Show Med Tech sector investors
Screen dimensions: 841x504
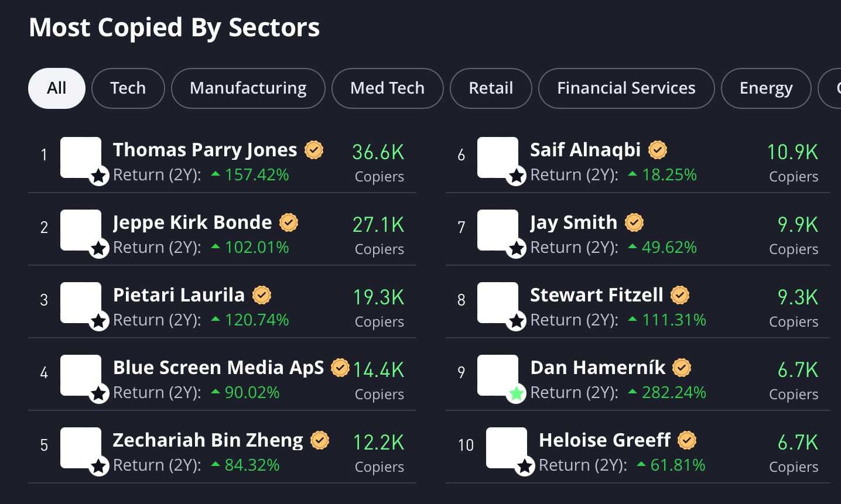point(387,88)
